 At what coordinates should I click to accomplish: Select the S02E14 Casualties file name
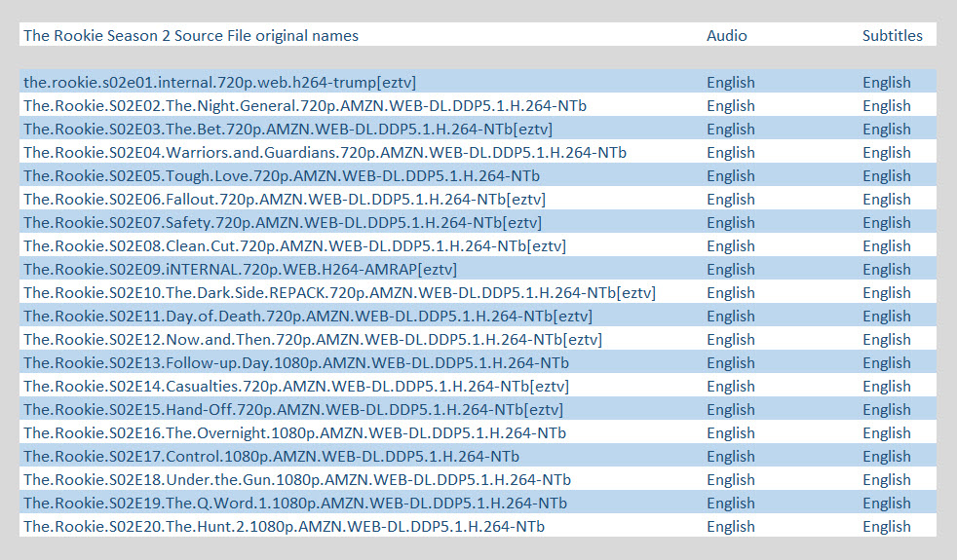[x=296, y=386]
